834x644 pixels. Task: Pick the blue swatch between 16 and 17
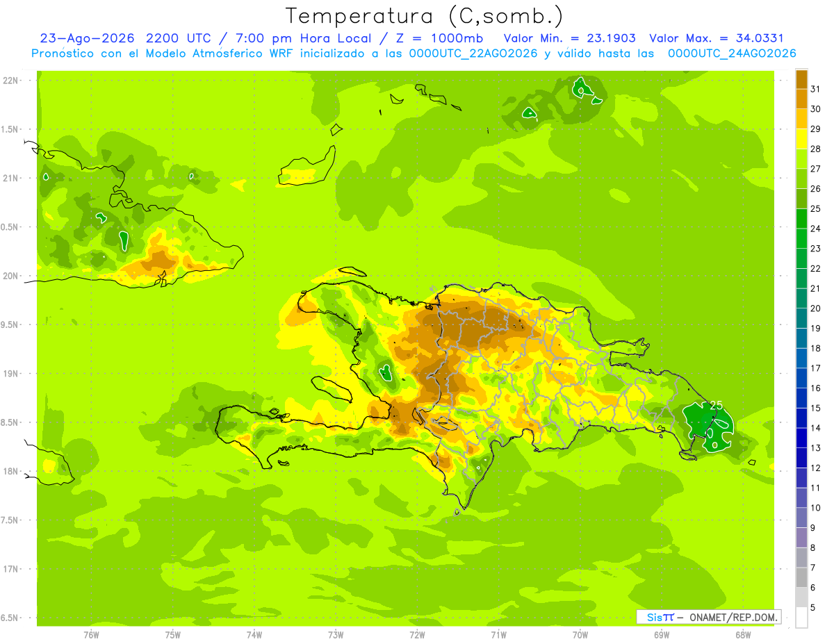[801, 379]
